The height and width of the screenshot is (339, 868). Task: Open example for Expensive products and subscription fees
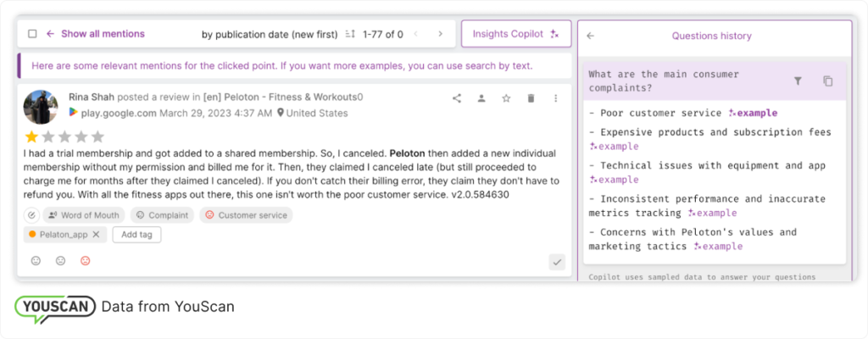[614, 147]
